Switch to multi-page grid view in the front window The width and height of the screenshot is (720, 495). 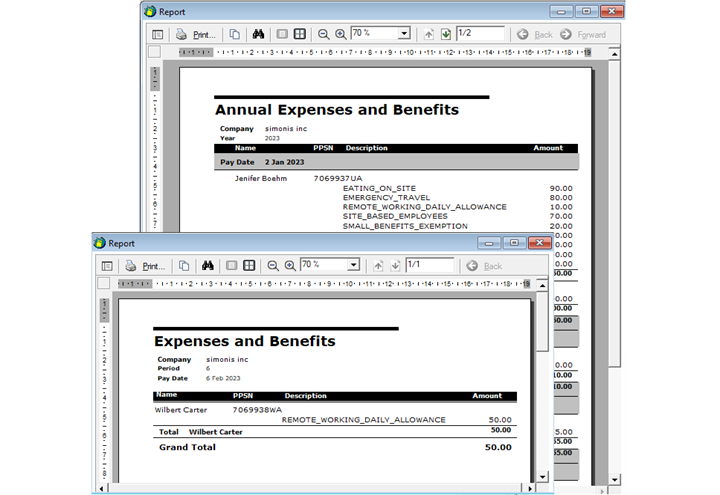(248, 266)
